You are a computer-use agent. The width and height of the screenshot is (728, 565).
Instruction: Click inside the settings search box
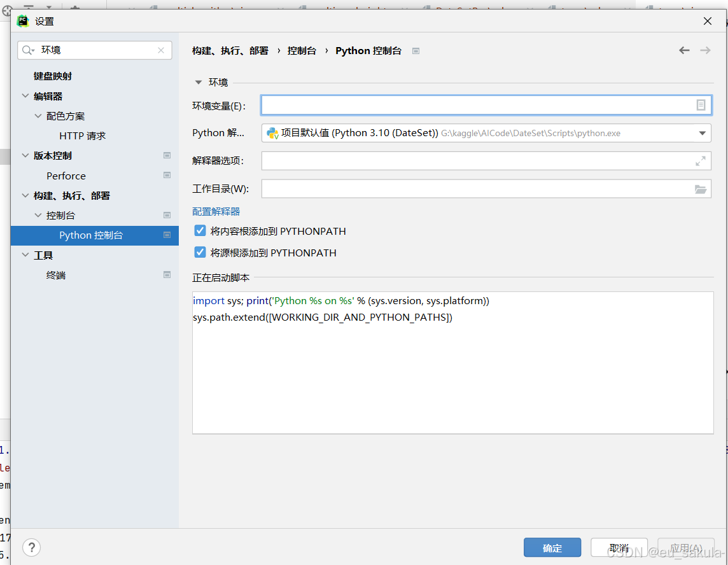(95, 50)
